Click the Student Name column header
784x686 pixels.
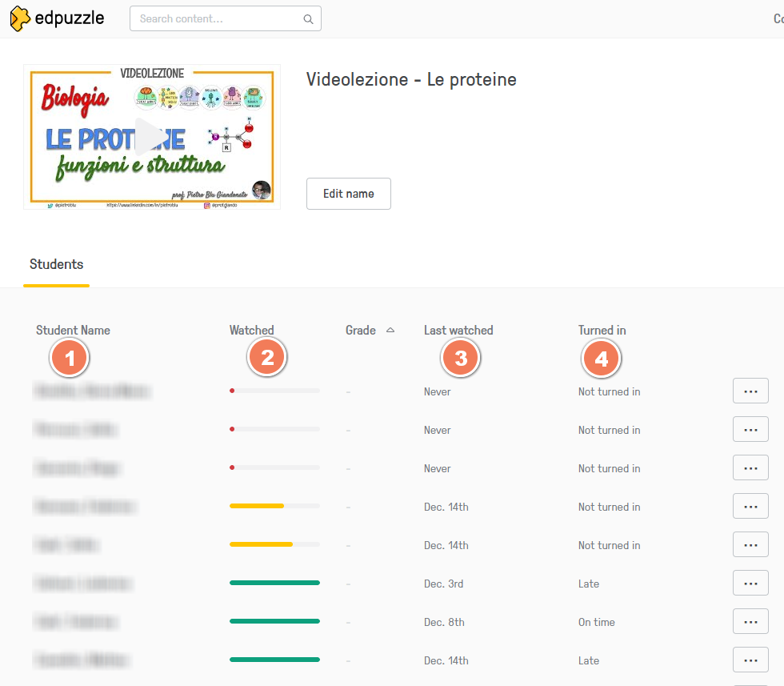(x=73, y=330)
